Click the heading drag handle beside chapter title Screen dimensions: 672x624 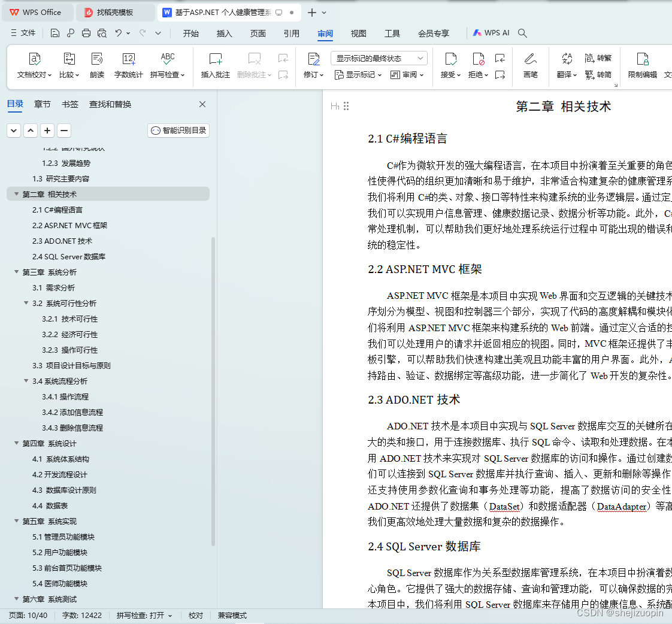click(346, 106)
